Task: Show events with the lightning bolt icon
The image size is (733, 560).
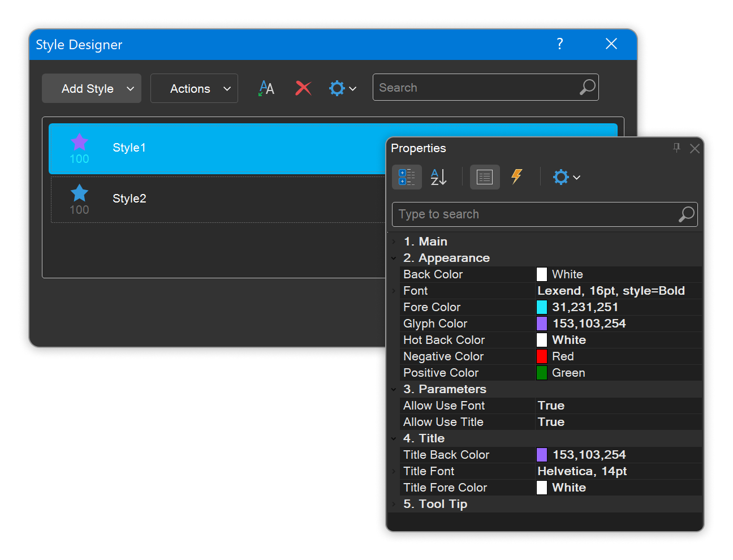Action: [x=516, y=176]
